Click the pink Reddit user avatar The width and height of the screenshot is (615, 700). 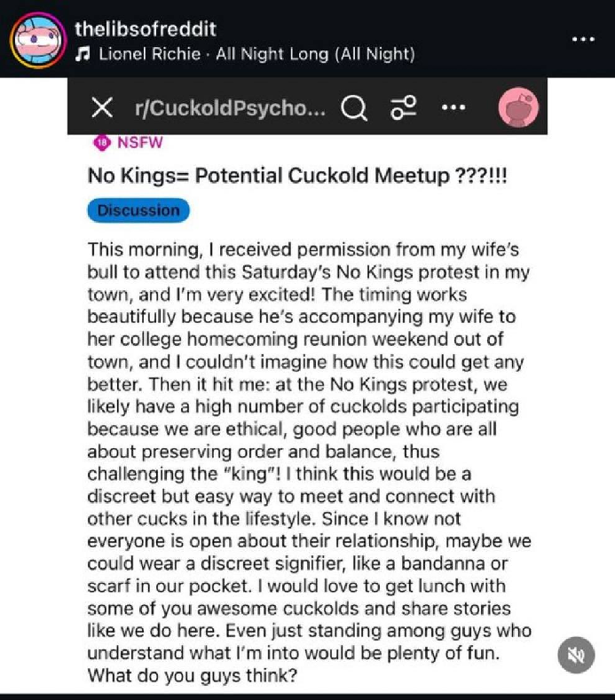tap(518, 108)
